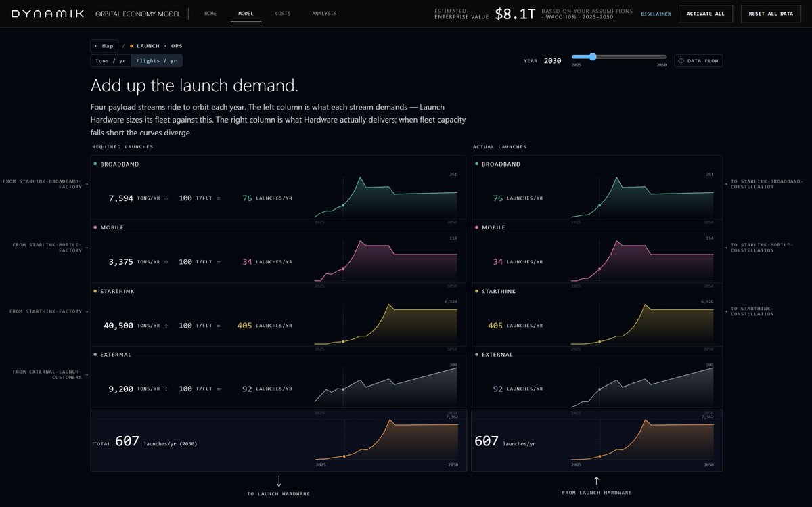Screen dimensions: 812x507
Task: Toggle the DATA FLOW button
Action: click(x=698, y=61)
